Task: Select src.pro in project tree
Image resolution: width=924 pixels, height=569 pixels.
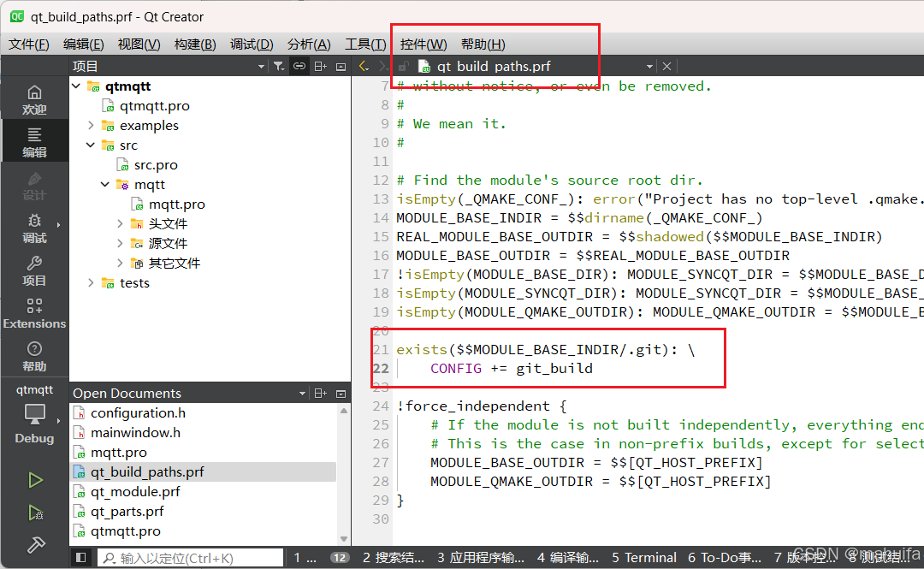Action: tap(156, 164)
